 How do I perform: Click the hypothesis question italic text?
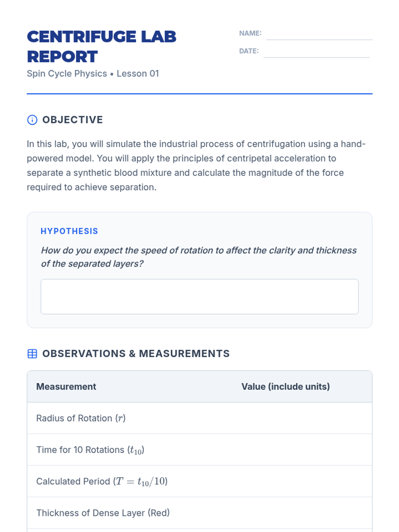(x=199, y=257)
